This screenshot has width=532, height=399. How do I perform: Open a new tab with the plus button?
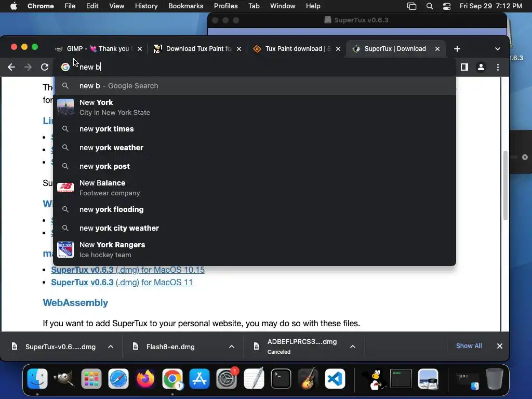click(x=457, y=49)
